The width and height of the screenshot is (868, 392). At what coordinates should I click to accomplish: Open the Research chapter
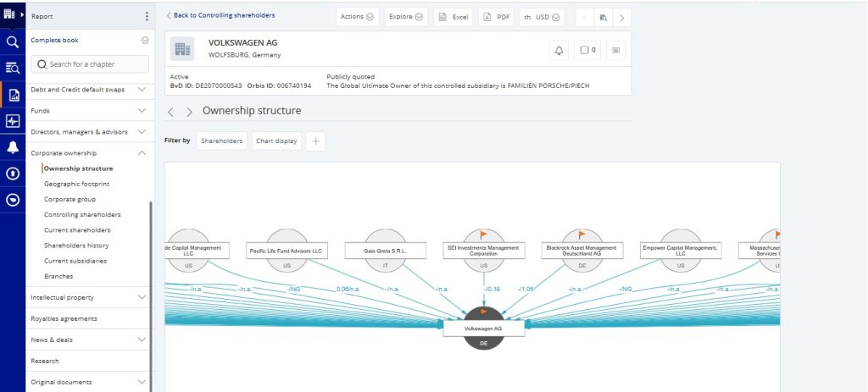[x=45, y=361]
